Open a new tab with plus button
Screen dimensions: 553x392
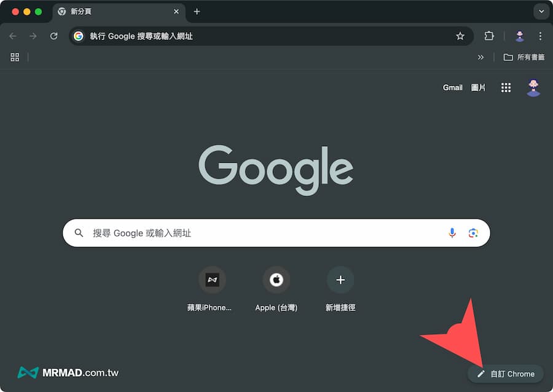(197, 12)
